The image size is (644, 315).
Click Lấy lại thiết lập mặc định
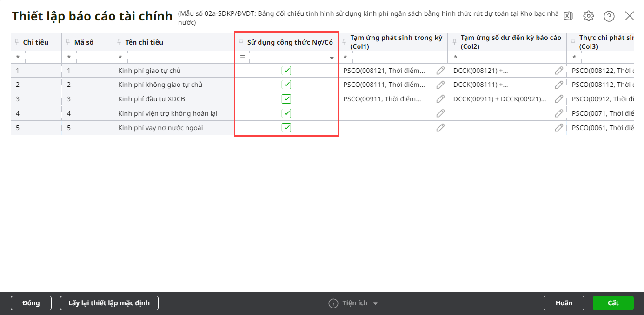(x=109, y=303)
